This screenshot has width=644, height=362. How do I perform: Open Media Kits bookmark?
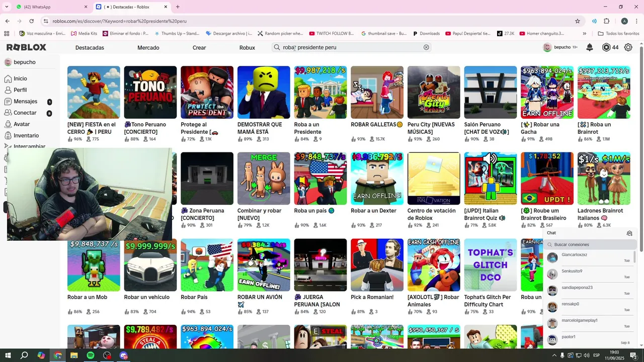coord(84,34)
